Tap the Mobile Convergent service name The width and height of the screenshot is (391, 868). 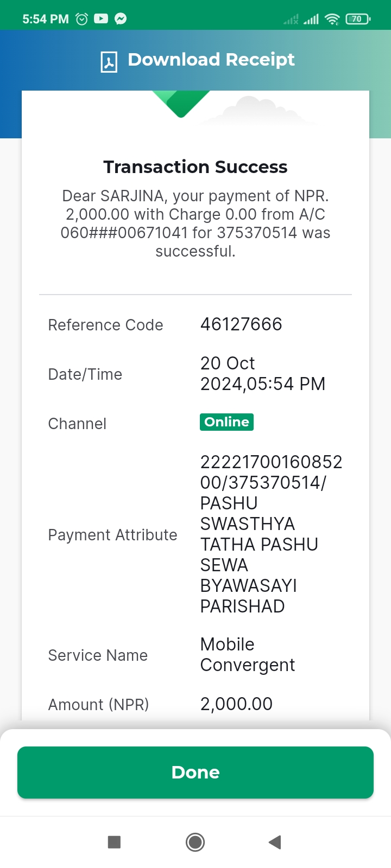[x=248, y=655]
